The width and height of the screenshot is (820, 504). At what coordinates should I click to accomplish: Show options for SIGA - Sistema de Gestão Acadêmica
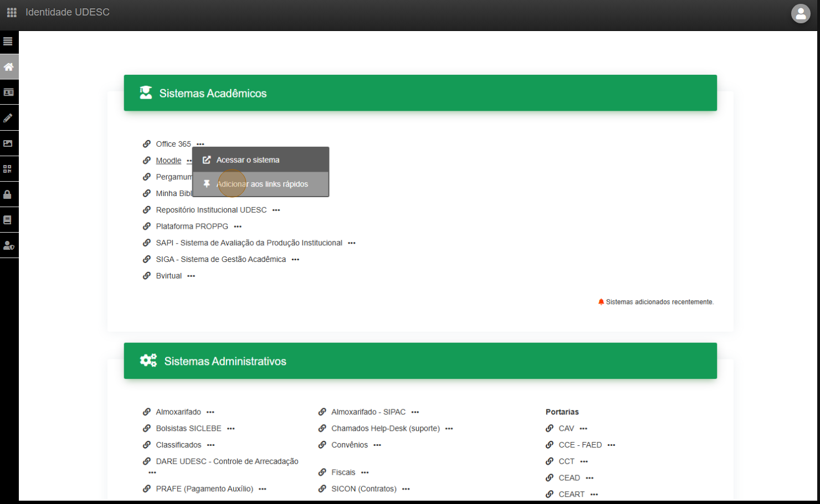[295, 260]
